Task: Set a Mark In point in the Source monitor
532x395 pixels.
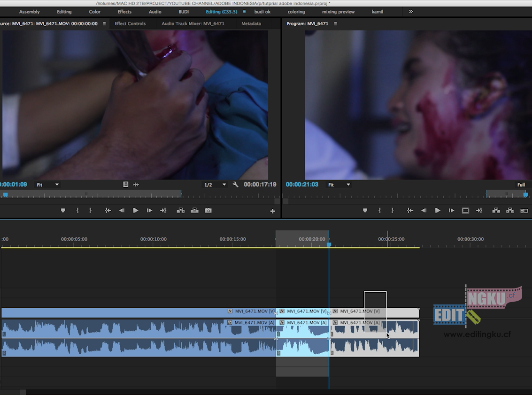Action: pyautogui.click(x=77, y=210)
